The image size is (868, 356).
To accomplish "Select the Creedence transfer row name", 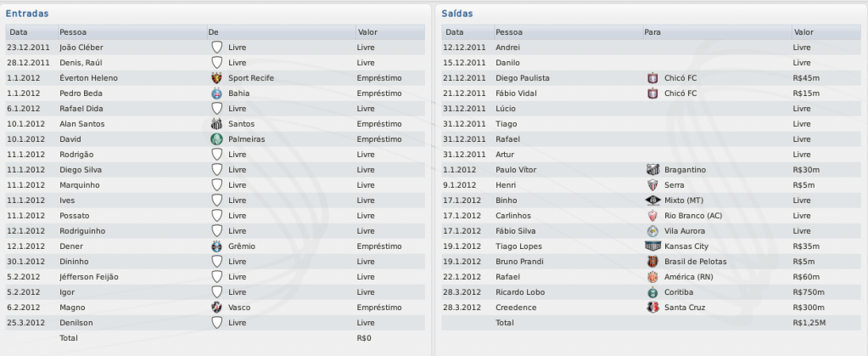I will (517, 308).
